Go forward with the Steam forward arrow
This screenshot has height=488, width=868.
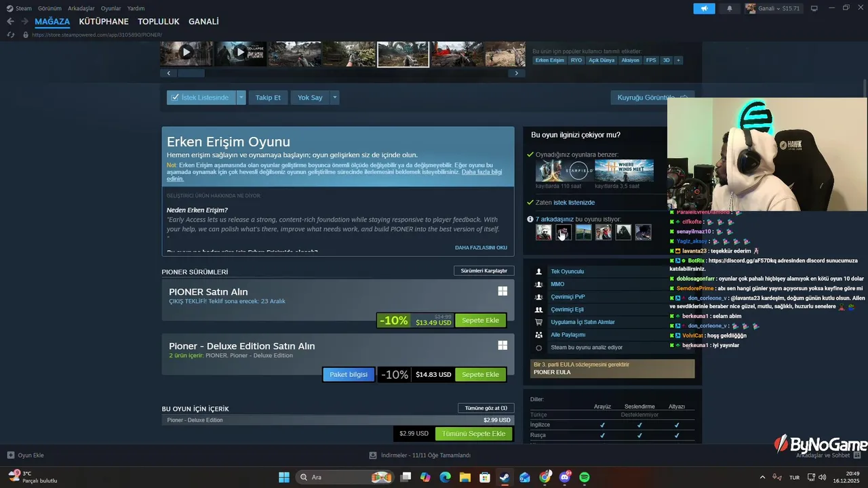(24, 22)
